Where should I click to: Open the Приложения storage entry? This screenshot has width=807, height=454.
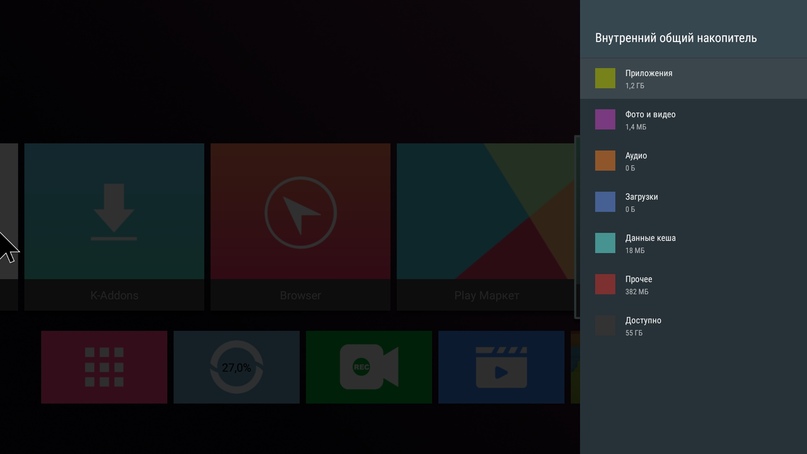coord(693,79)
